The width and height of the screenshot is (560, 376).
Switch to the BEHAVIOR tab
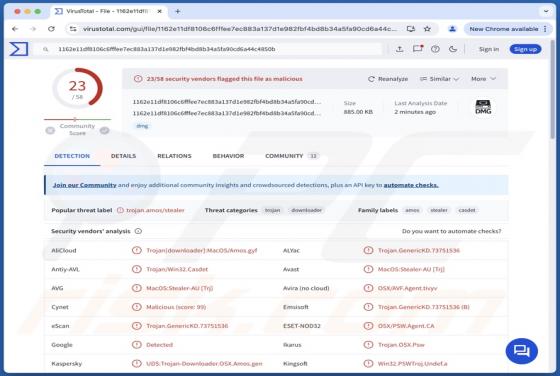(x=228, y=156)
